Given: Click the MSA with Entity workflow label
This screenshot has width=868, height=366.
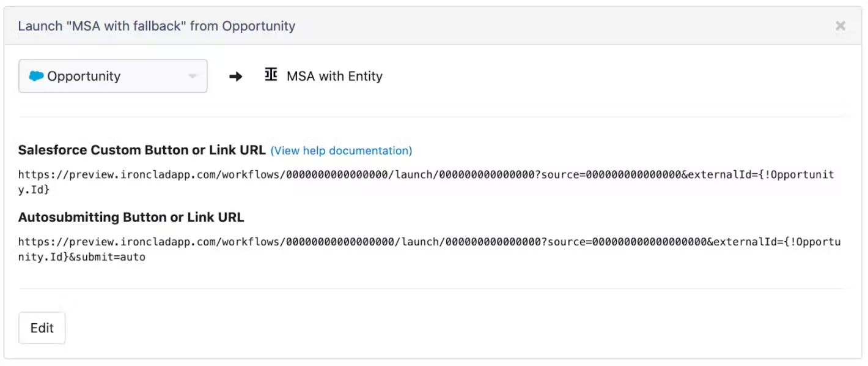Looking at the screenshot, I should click(334, 76).
